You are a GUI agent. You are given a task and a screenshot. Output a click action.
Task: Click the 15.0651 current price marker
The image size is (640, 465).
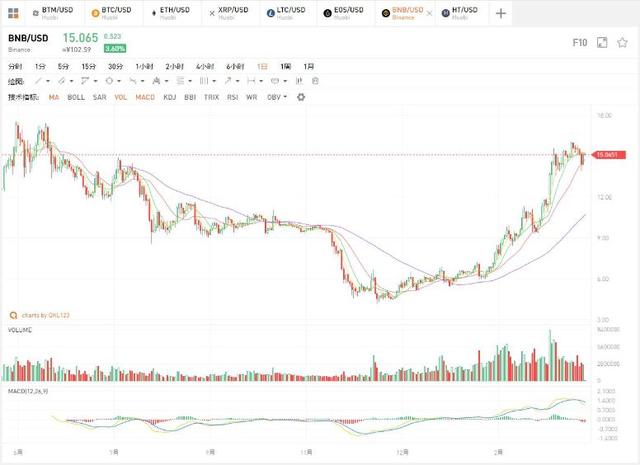click(x=609, y=155)
